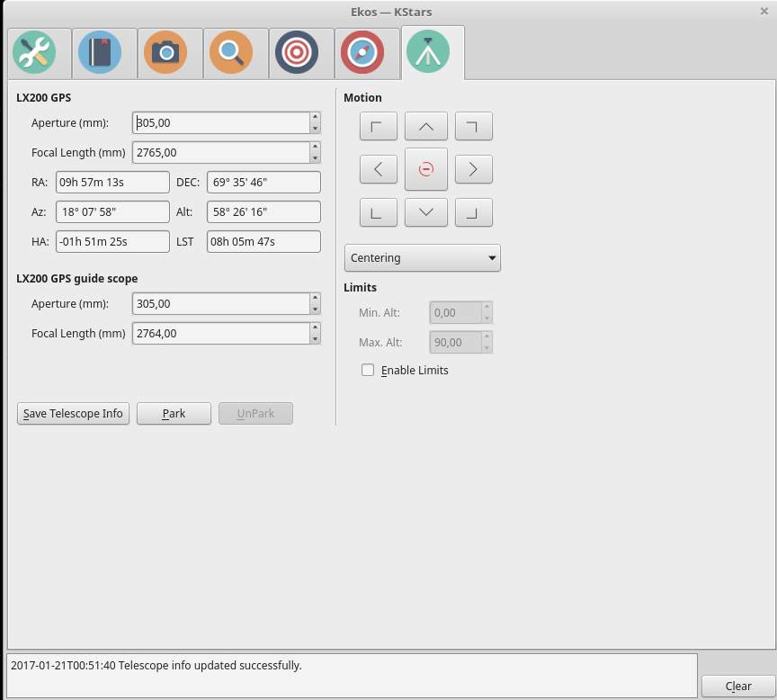Click the HA field -01h 51m 25s
Viewport: 777px width, 700px height.
point(113,242)
